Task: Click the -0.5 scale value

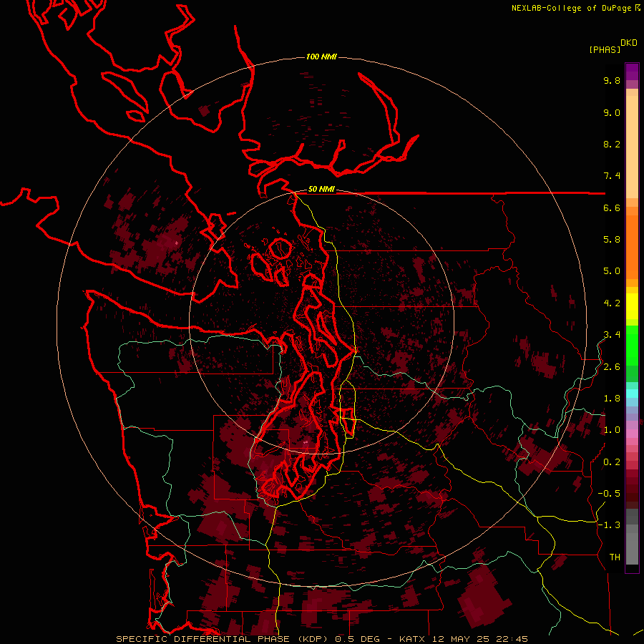Action: tap(609, 494)
